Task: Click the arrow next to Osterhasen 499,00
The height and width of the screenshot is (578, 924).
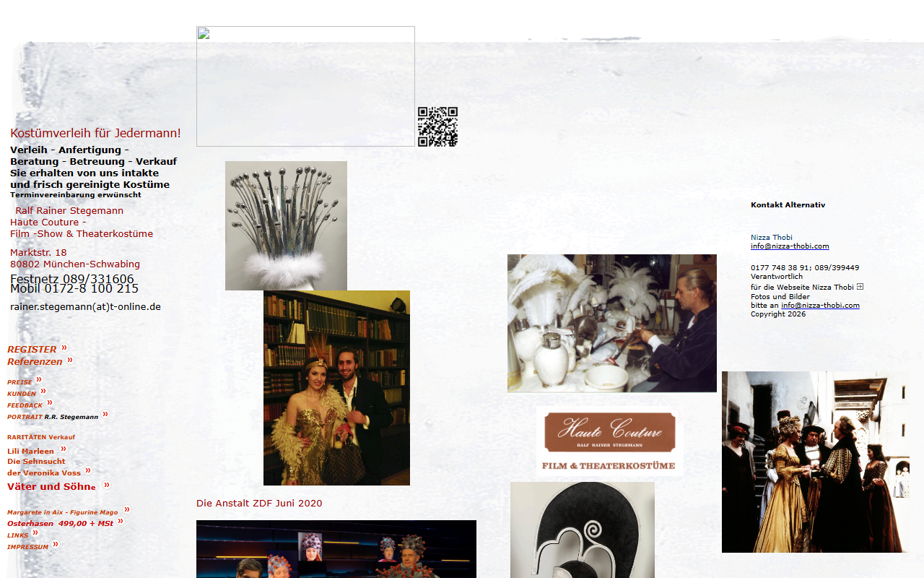Action: 121,522
